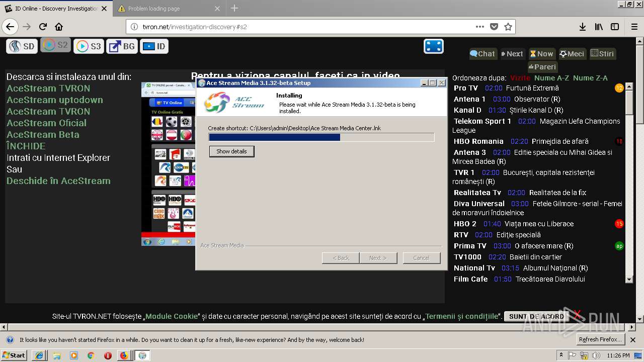Bookmark this page with the star
The width and height of the screenshot is (644, 362).
[x=508, y=27]
